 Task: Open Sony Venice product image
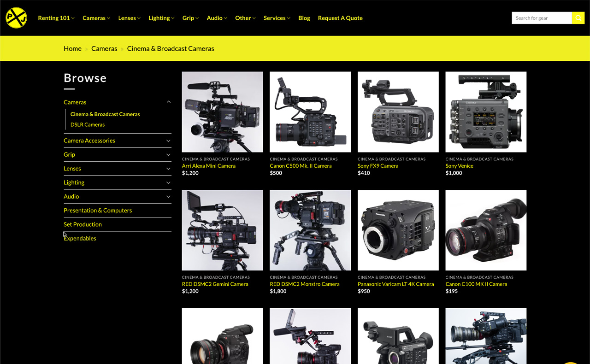(x=486, y=112)
